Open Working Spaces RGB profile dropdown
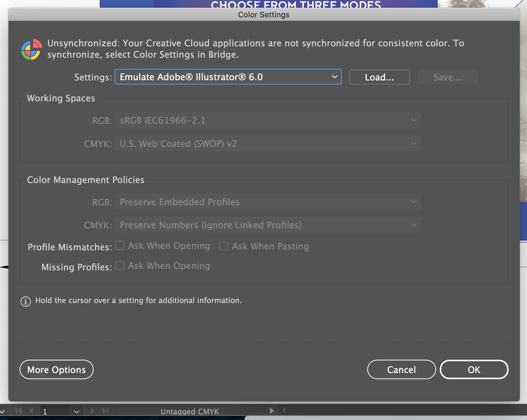527x420 pixels. coord(268,120)
